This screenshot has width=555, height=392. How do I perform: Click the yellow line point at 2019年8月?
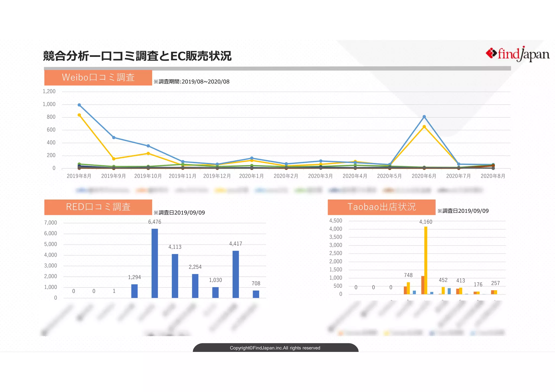[x=79, y=115]
